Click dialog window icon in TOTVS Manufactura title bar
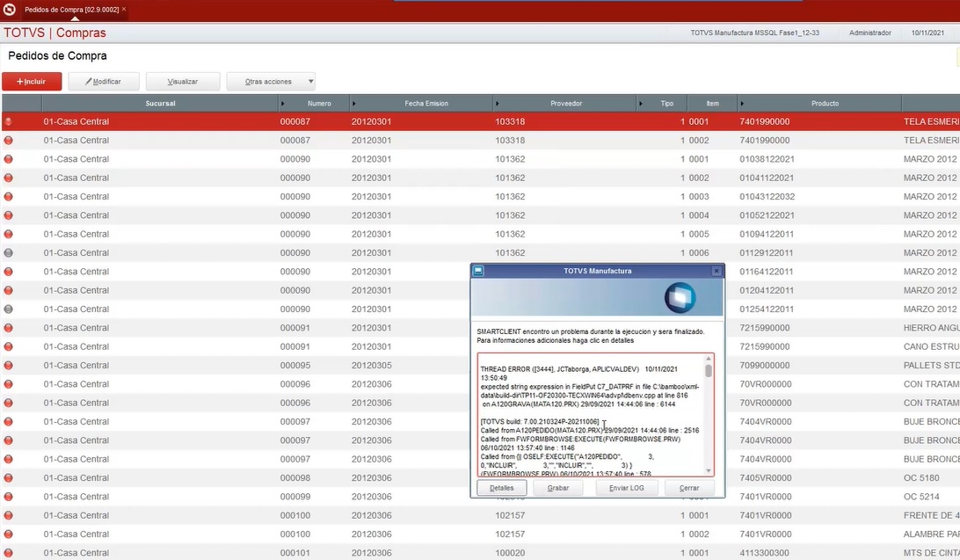The height and width of the screenshot is (560, 960). coord(479,271)
